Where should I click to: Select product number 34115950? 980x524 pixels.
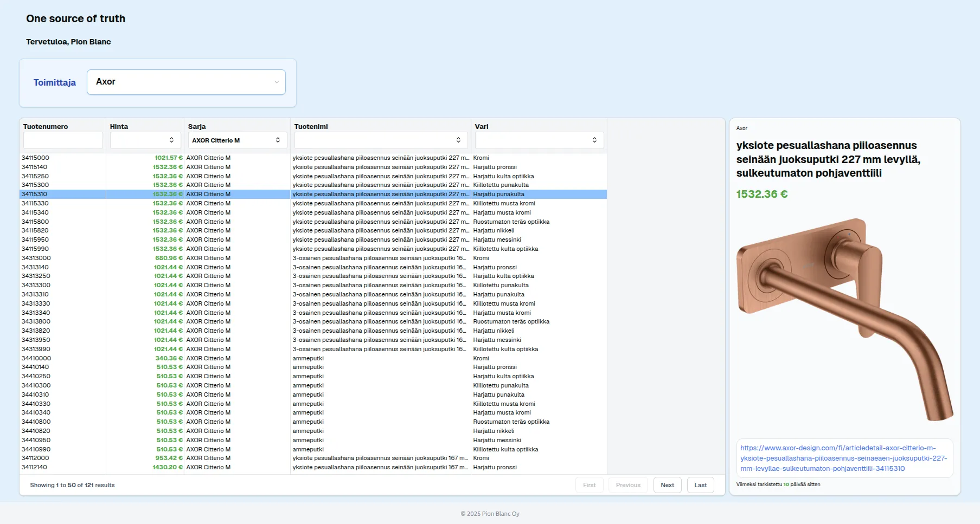click(35, 240)
